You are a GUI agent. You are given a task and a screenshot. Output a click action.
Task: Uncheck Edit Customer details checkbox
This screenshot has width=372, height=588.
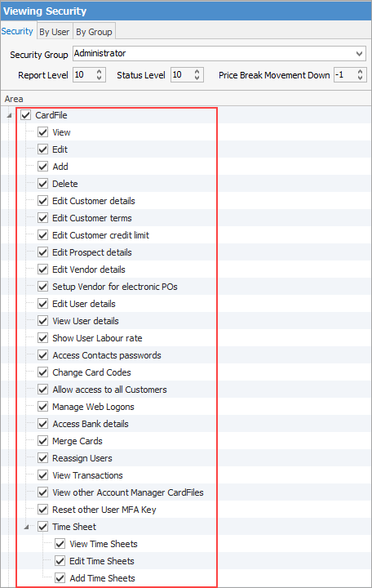(x=42, y=201)
